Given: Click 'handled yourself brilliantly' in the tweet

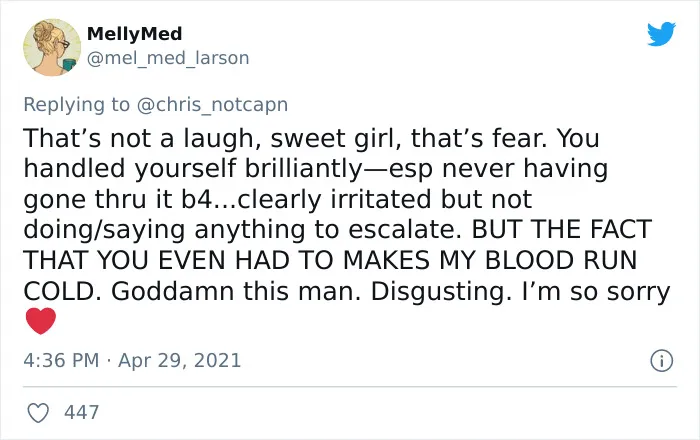Looking at the screenshot, I should pyautogui.click(x=192, y=169).
